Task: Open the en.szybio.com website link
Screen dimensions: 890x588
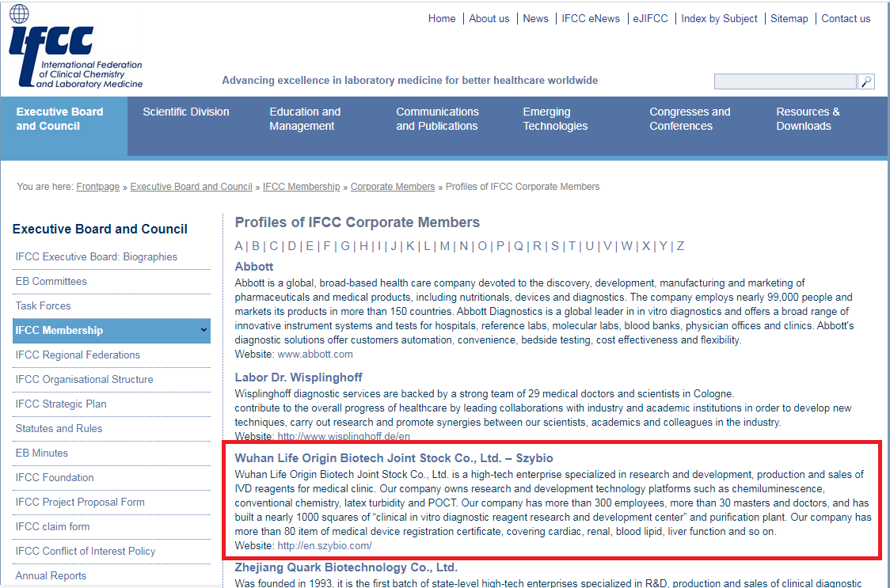Action: (x=325, y=546)
